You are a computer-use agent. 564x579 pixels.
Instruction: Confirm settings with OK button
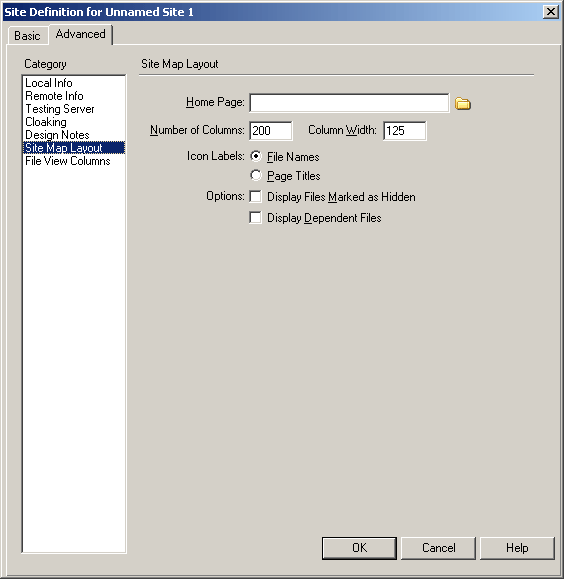(359, 548)
